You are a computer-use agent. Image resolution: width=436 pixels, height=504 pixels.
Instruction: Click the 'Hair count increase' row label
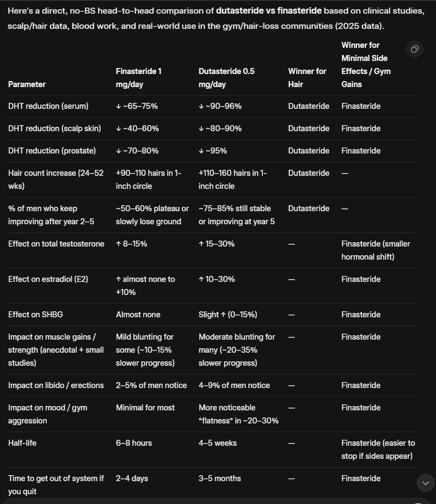[x=53, y=180]
